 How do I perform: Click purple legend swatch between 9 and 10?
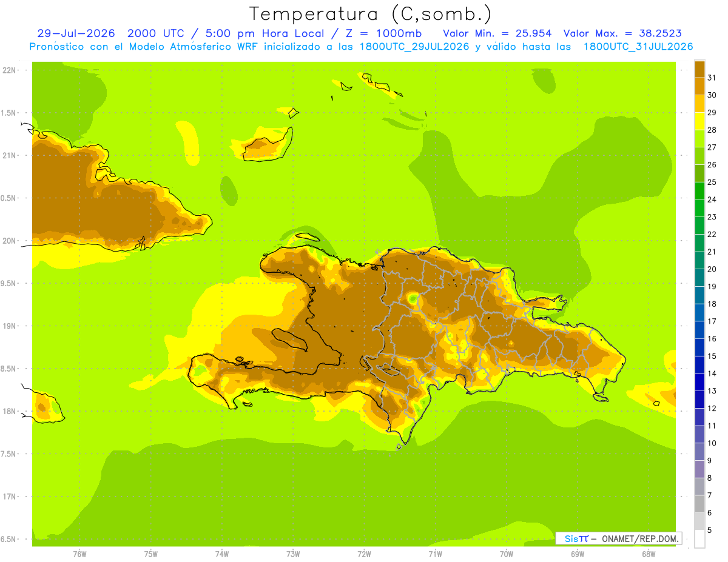pos(699,452)
